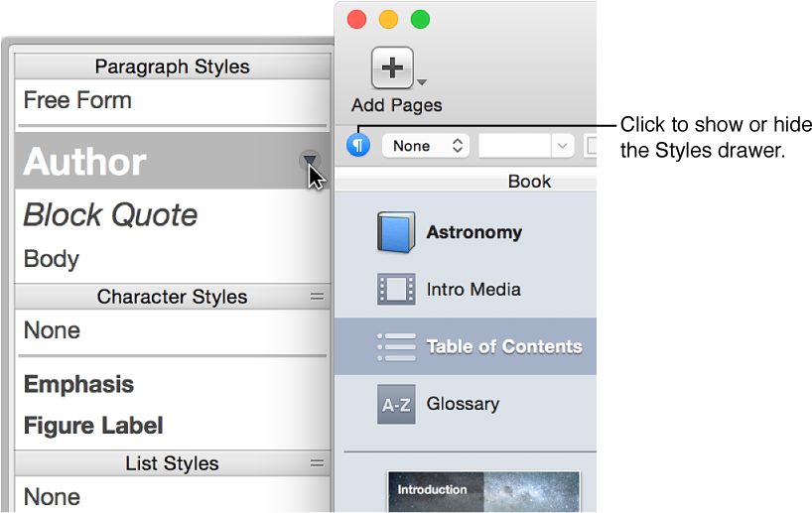Select the Author paragraph style

pyautogui.click(x=172, y=161)
